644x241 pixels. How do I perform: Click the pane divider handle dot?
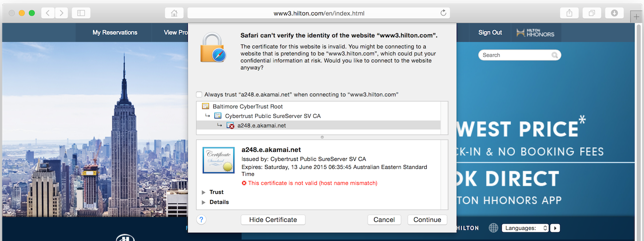point(322,137)
